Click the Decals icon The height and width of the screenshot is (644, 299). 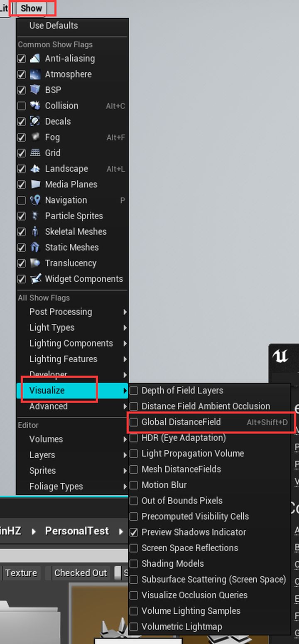(35, 121)
